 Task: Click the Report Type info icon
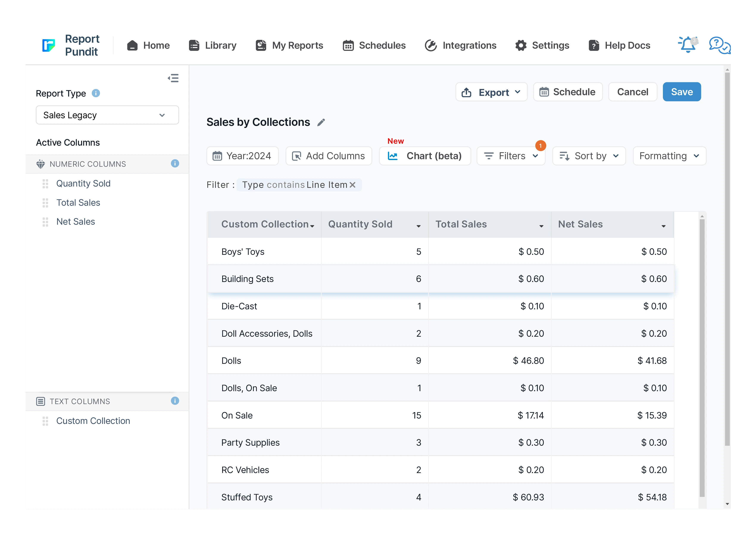click(96, 93)
